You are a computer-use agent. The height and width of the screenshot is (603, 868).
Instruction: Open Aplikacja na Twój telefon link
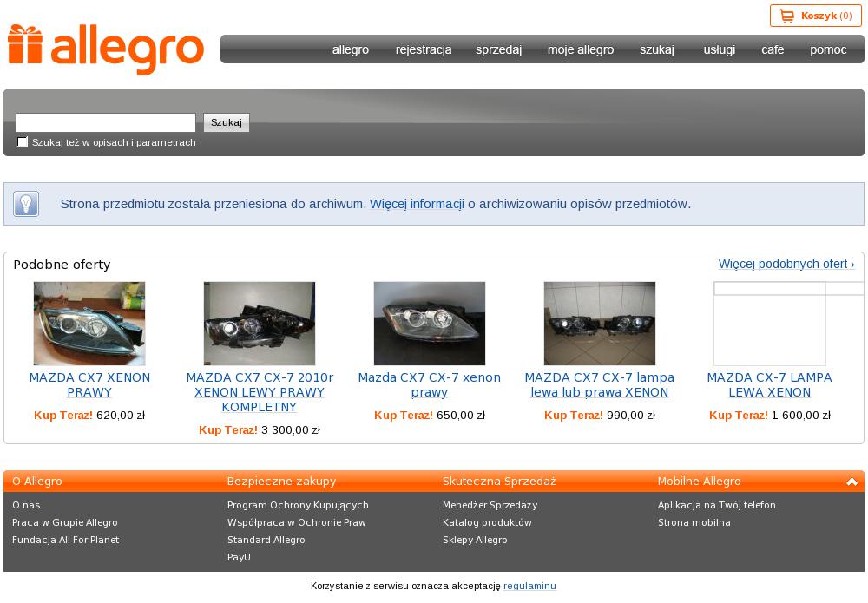[x=717, y=505]
